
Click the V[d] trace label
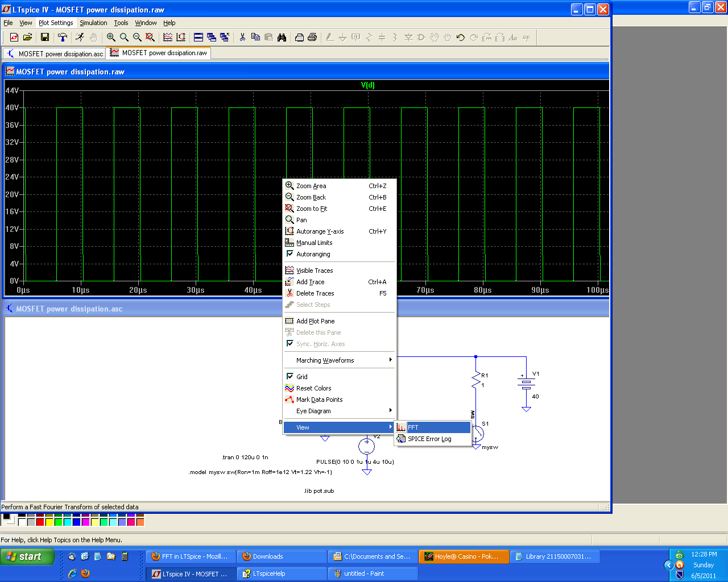pyautogui.click(x=368, y=85)
